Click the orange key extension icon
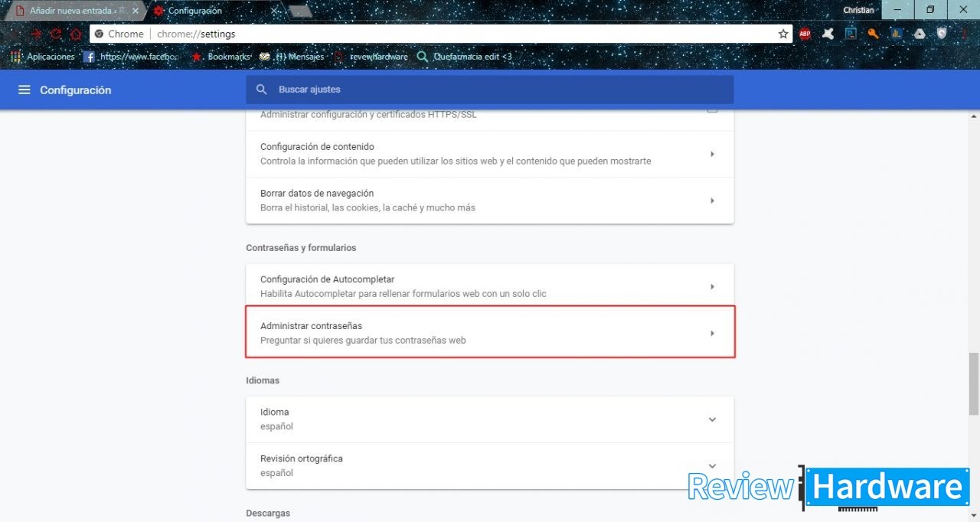The width and height of the screenshot is (980, 522). [873, 34]
